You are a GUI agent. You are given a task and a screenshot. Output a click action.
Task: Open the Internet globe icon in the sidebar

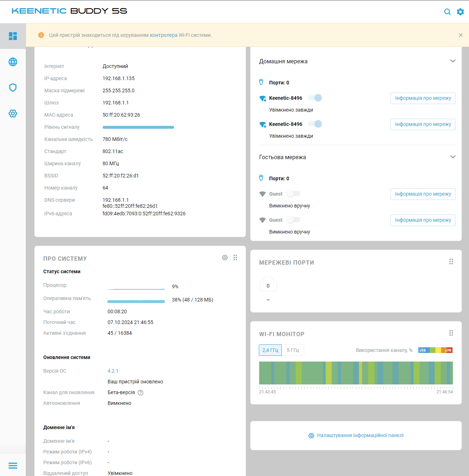pos(13,62)
